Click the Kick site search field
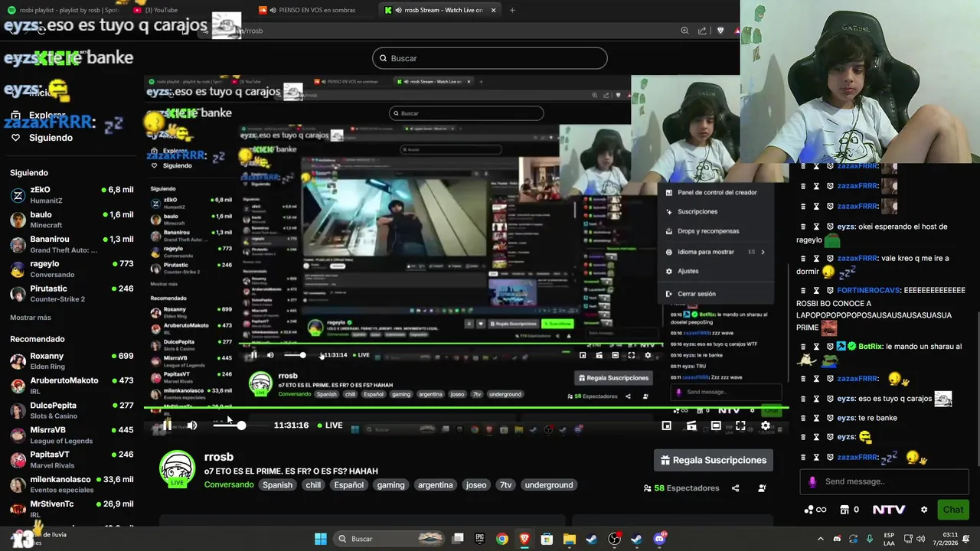The width and height of the screenshot is (980, 551). [490, 58]
